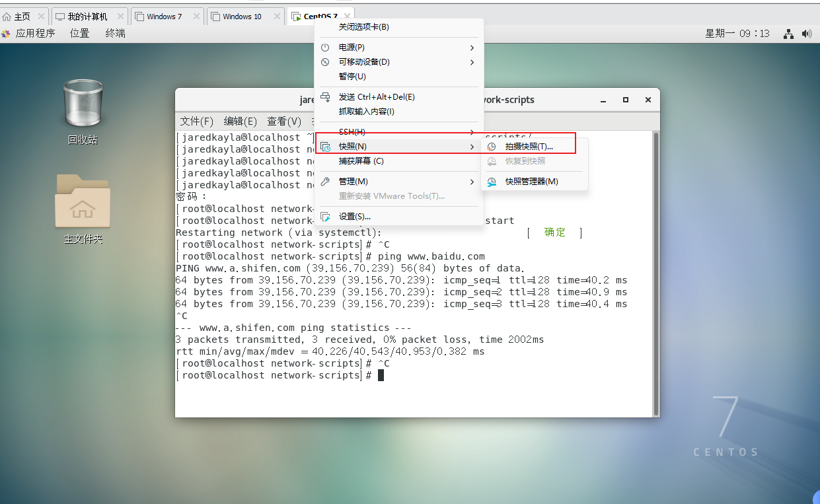This screenshot has height=504, width=820.
Task: Open terminal 文件(F) menu
Action: [197, 122]
